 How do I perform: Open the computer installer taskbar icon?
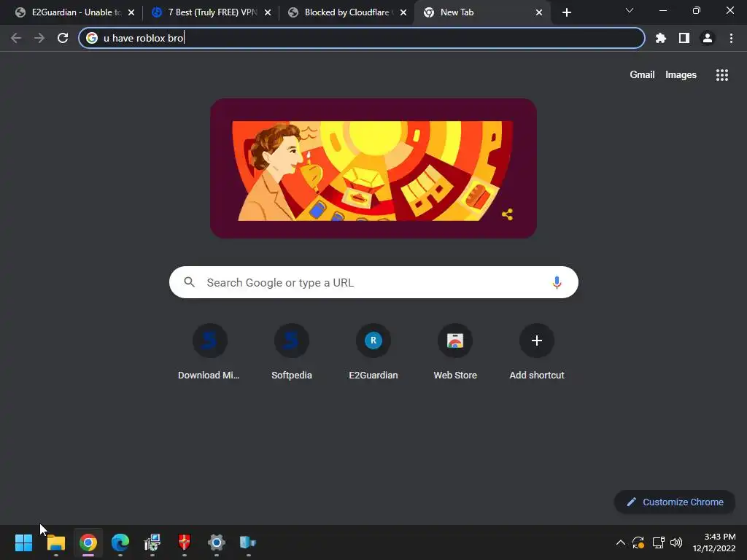[x=152, y=542]
